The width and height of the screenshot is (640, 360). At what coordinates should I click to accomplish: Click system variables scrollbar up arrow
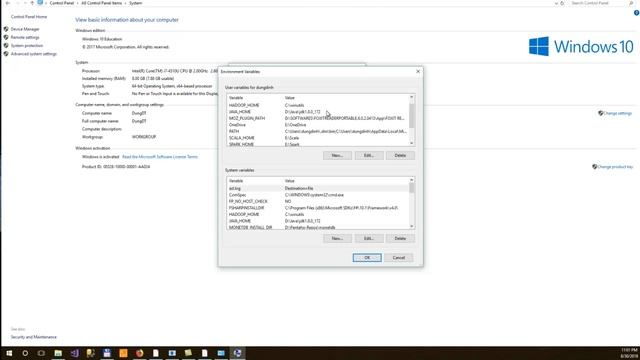pyautogui.click(x=411, y=180)
